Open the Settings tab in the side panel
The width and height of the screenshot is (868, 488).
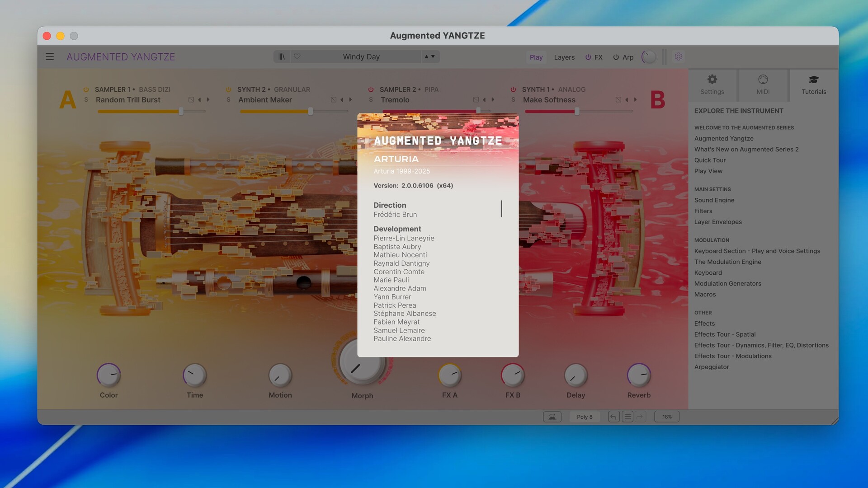[712, 84]
